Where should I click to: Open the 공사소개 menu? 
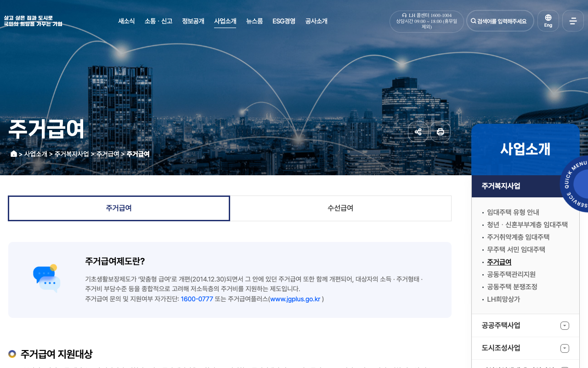(317, 21)
